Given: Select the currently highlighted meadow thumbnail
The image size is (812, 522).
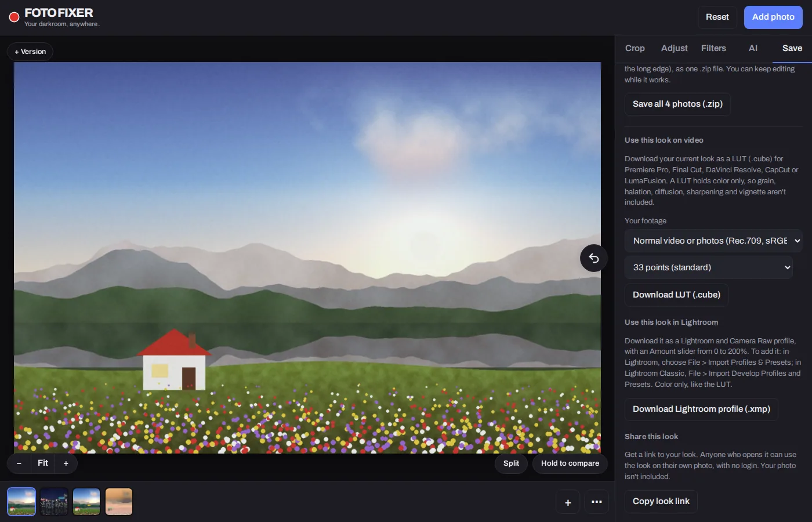Looking at the screenshot, I should tap(21, 502).
